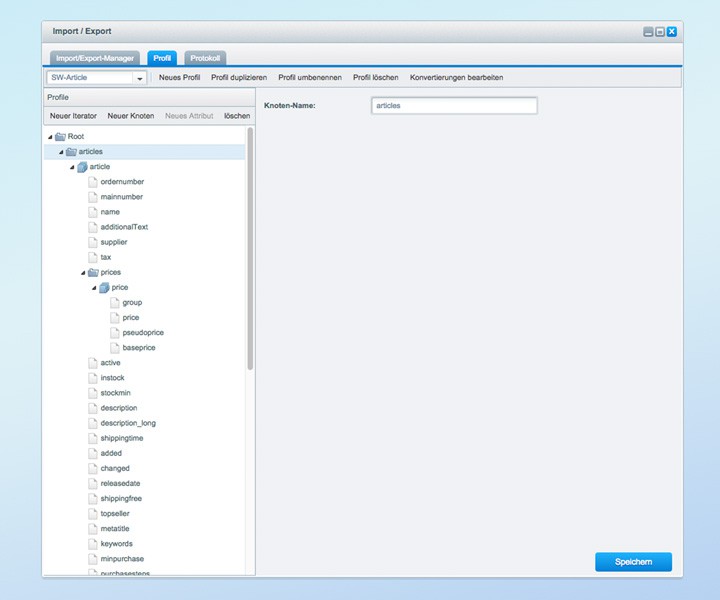Click the profile tree vertical scrollbar

tap(250, 250)
